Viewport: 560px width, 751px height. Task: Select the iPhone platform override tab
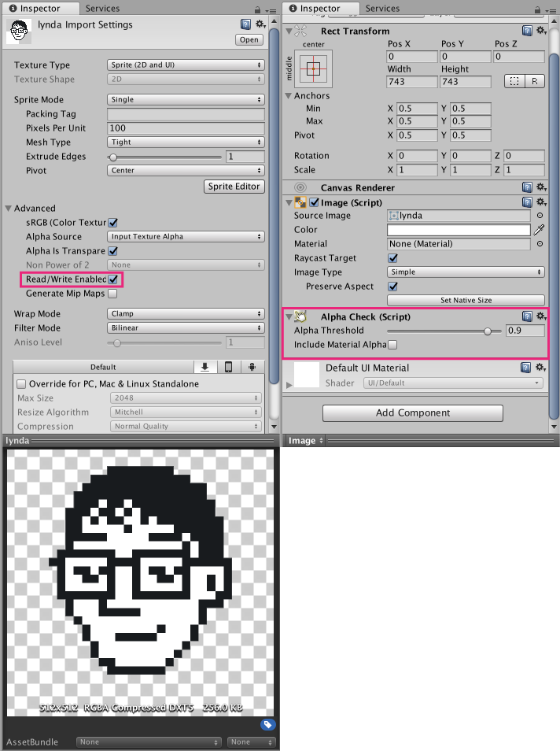point(229,367)
